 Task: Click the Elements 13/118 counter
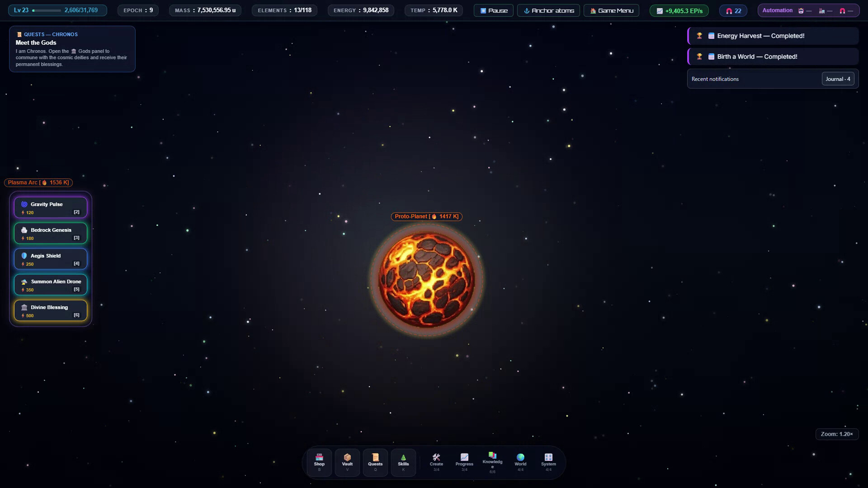tap(284, 10)
